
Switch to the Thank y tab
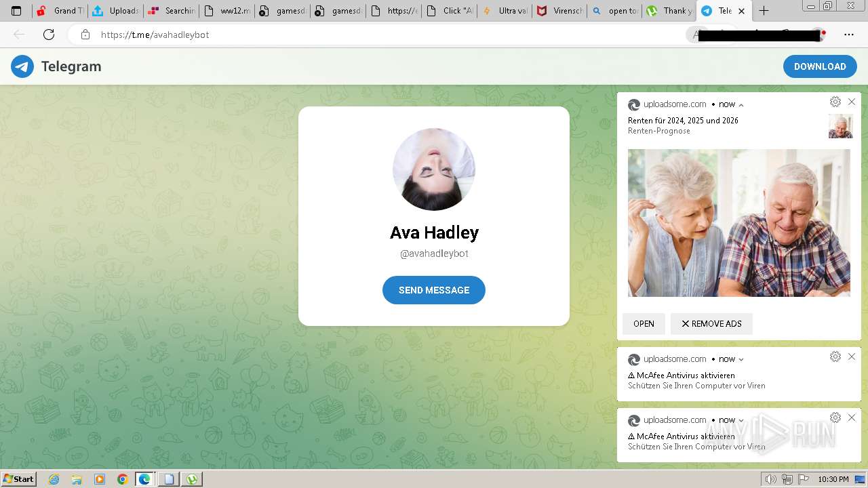[671, 11]
